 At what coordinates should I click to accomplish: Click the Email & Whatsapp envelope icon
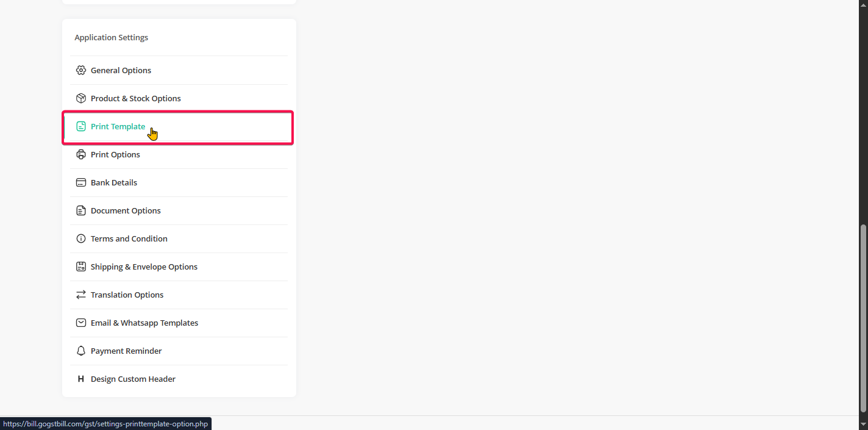(x=80, y=323)
